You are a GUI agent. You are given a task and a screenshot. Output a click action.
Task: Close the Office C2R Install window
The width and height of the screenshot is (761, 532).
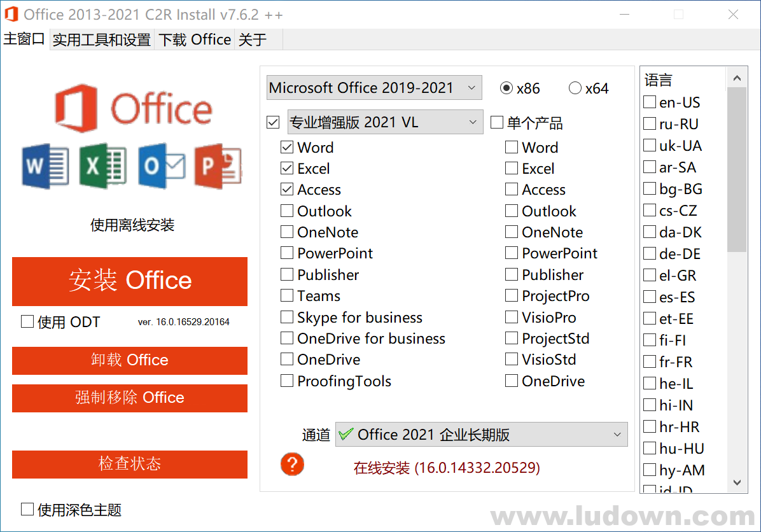click(733, 15)
